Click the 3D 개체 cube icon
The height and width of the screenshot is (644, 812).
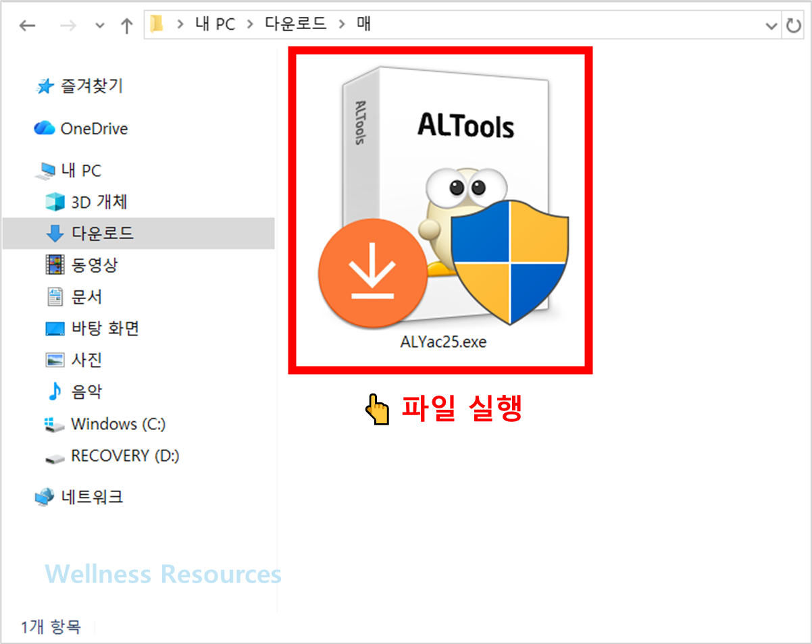point(54,202)
